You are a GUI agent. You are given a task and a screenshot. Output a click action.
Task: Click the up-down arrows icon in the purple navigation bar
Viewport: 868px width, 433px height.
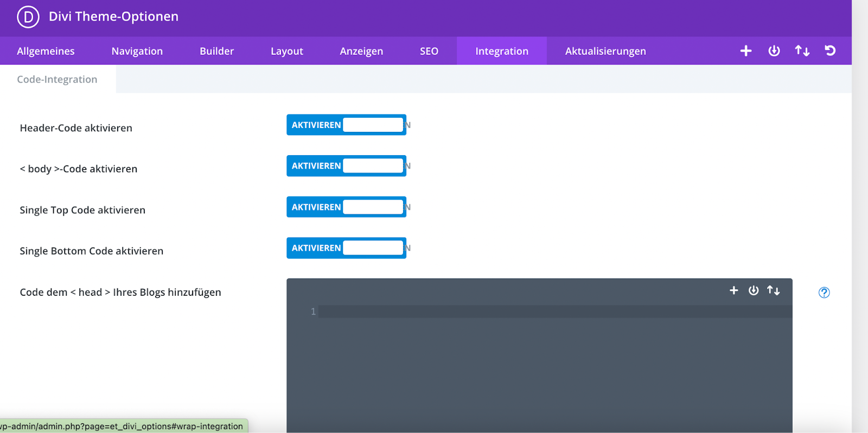point(802,50)
